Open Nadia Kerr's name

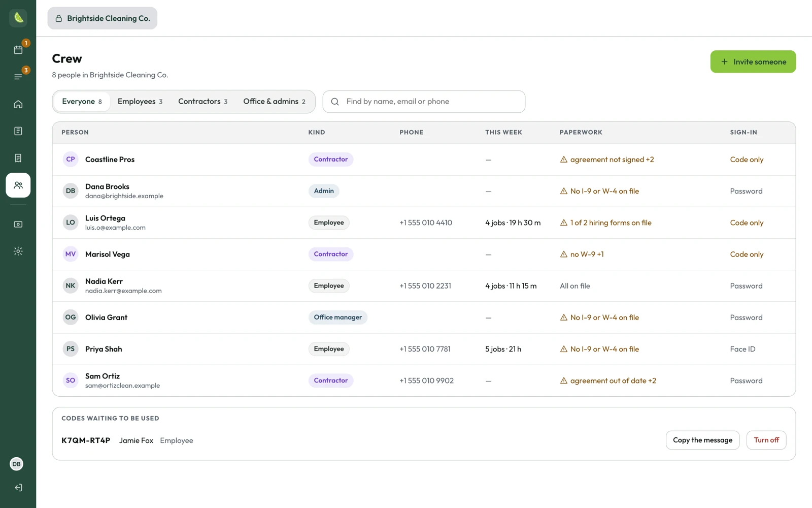104,281
